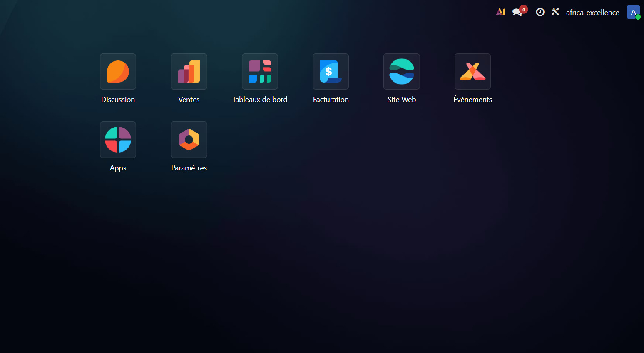Viewport: 644px width, 353px height.
Task: Open the user menu avatar "A"
Action: click(633, 12)
